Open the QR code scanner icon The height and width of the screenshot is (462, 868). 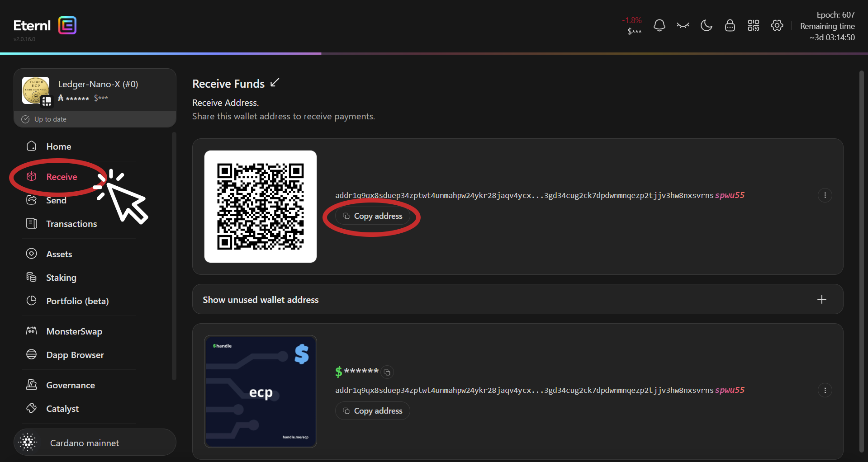point(753,26)
